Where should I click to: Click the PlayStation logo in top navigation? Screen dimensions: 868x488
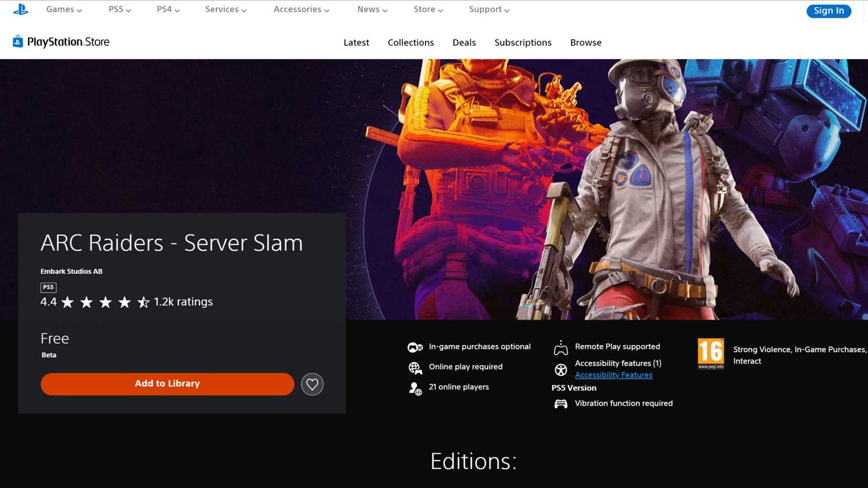pyautogui.click(x=21, y=9)
